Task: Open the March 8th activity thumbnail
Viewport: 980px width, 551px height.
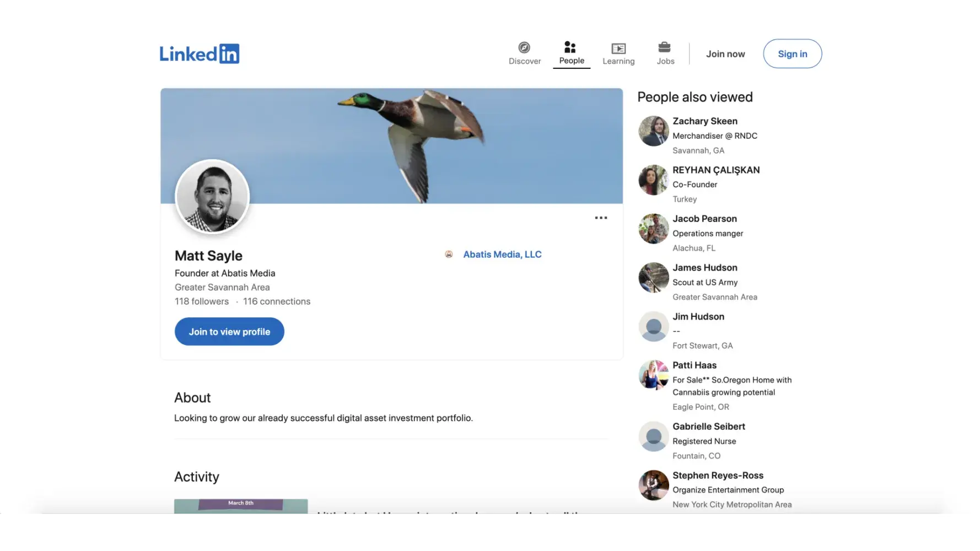Action: click(x=241, y=507)
